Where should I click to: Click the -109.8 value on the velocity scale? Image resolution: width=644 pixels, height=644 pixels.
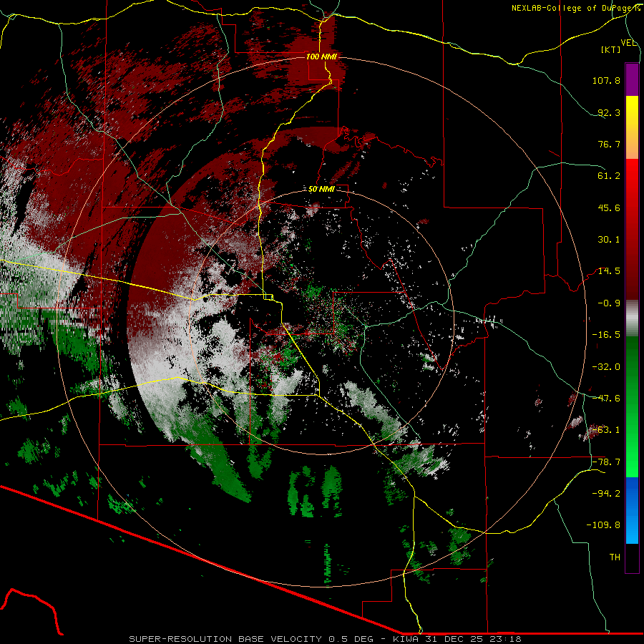pos(603,525)
